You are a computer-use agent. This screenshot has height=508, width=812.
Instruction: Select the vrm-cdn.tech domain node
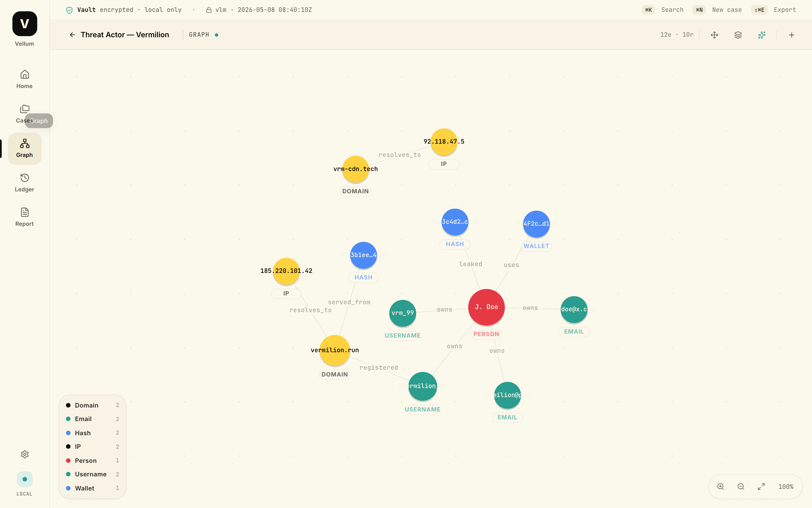click(355, 169)
